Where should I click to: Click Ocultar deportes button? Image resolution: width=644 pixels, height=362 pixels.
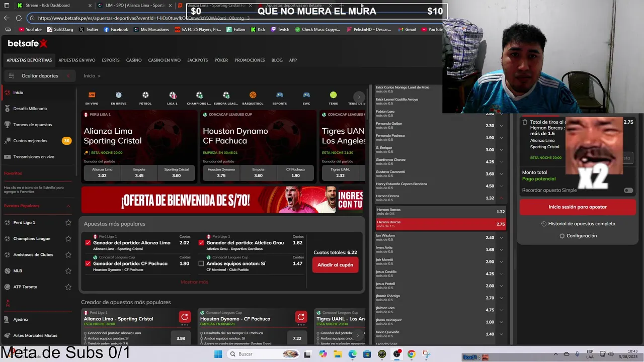(40, 76)
